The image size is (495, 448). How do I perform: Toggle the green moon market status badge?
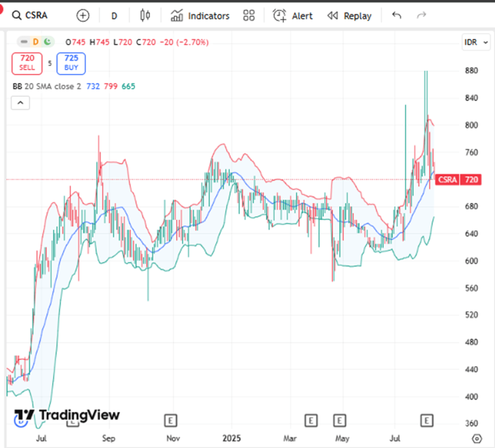pyautogui.click(x=47, y=42)
